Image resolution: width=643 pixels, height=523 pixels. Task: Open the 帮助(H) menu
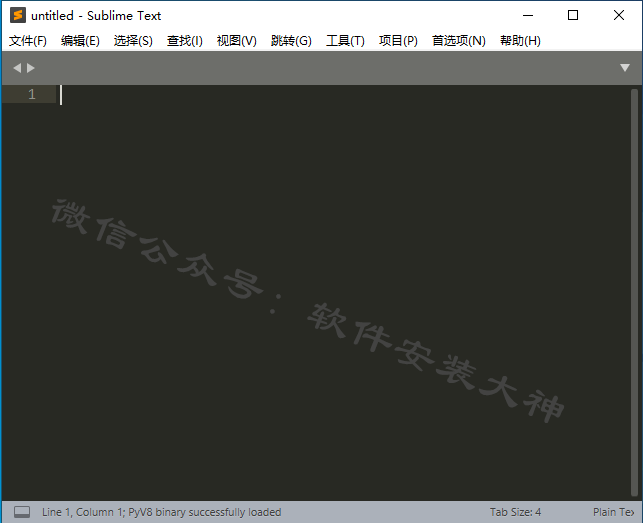[x=520, y=41]
